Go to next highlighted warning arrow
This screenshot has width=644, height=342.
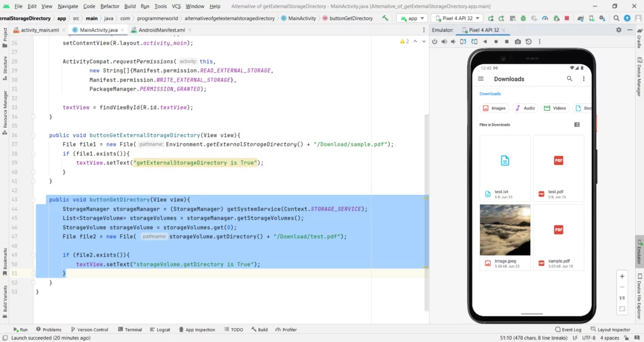(x=424, y=41)
